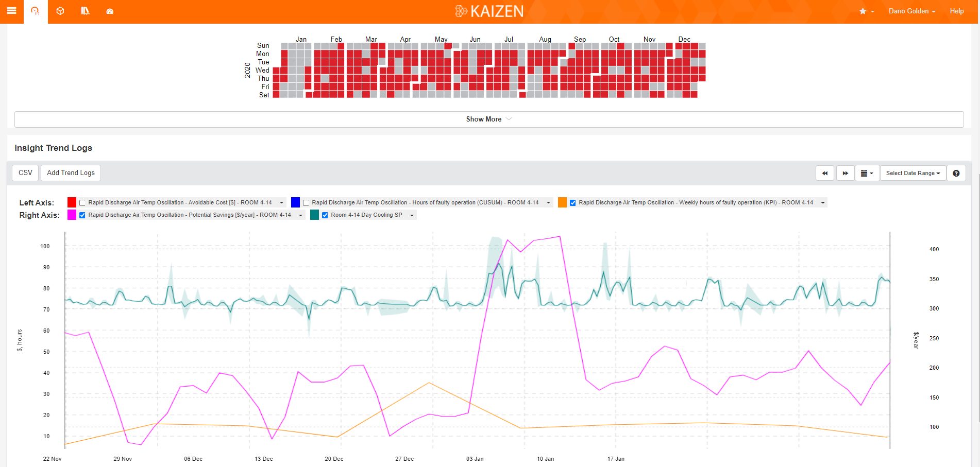The image size is (980, 467).
Task: Open the Help menu item
Action: click(x=956, y=11)
